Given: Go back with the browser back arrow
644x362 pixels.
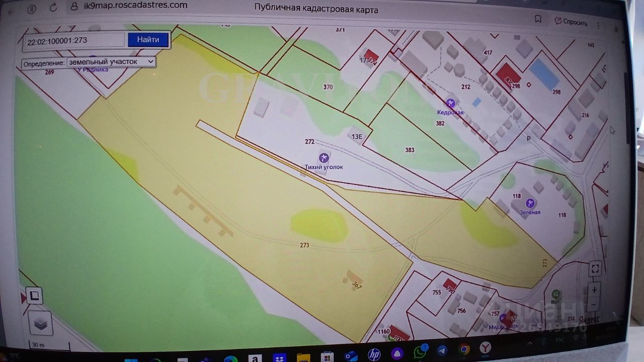Looking at the screenshot, I should point(11,11).
